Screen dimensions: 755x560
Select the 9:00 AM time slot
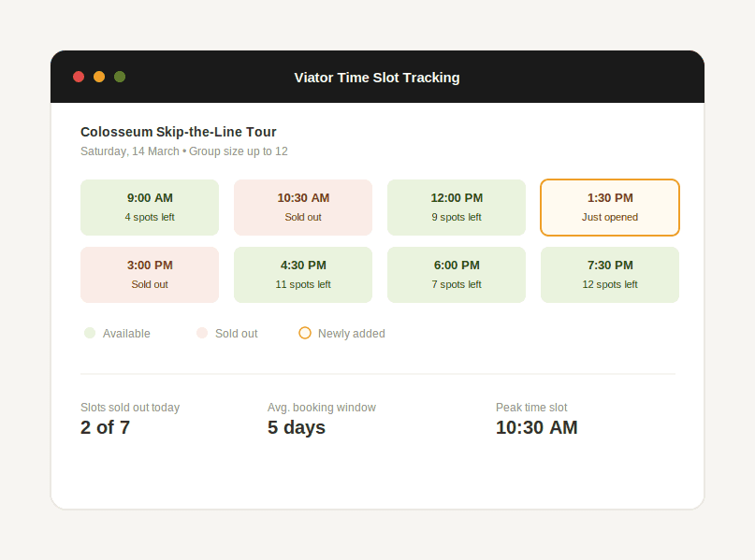click(150, 208)
